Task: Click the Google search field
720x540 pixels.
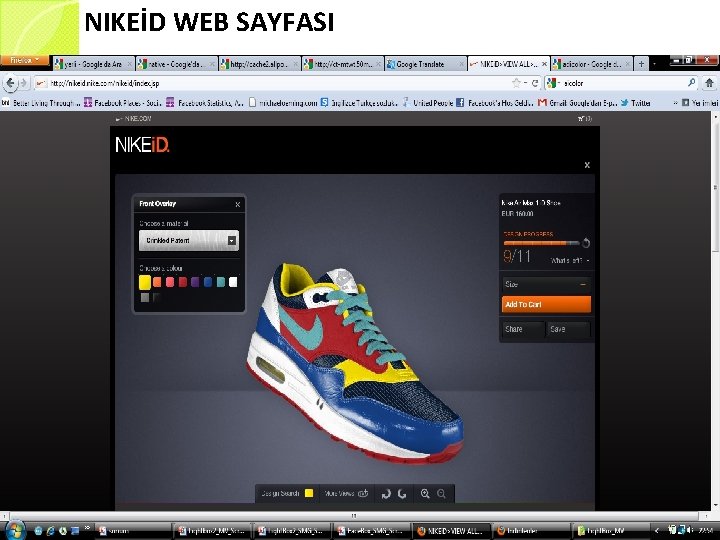Action: pos(622,83)
